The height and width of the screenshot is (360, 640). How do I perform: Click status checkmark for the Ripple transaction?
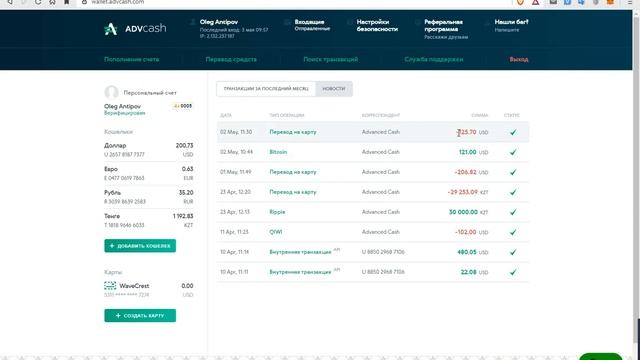coord(513,212)
